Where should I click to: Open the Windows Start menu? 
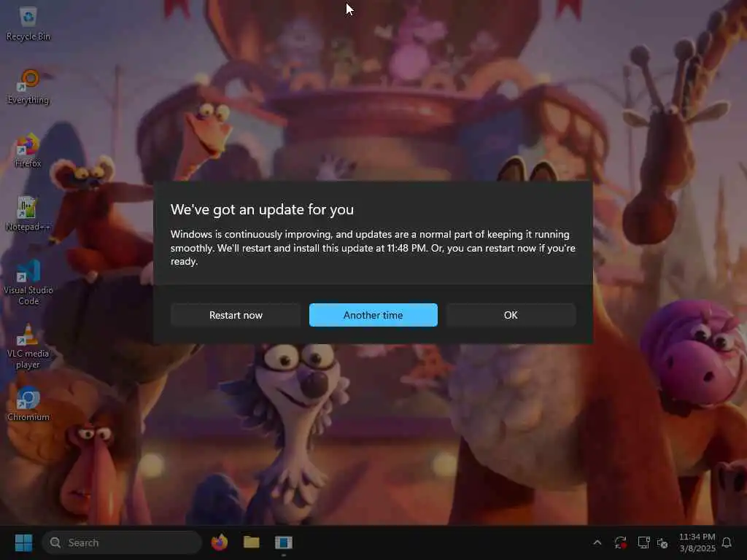(x=23, y=542)
